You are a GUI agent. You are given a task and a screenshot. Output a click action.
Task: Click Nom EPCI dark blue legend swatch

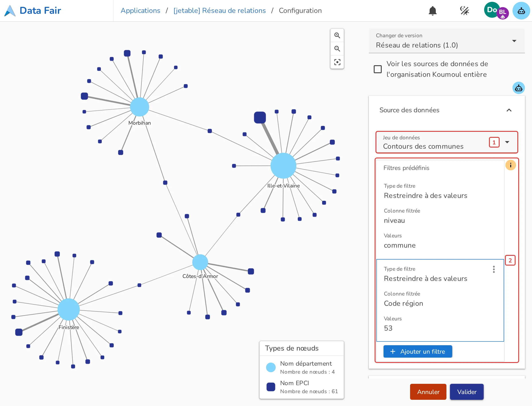[x=271, y=387]
